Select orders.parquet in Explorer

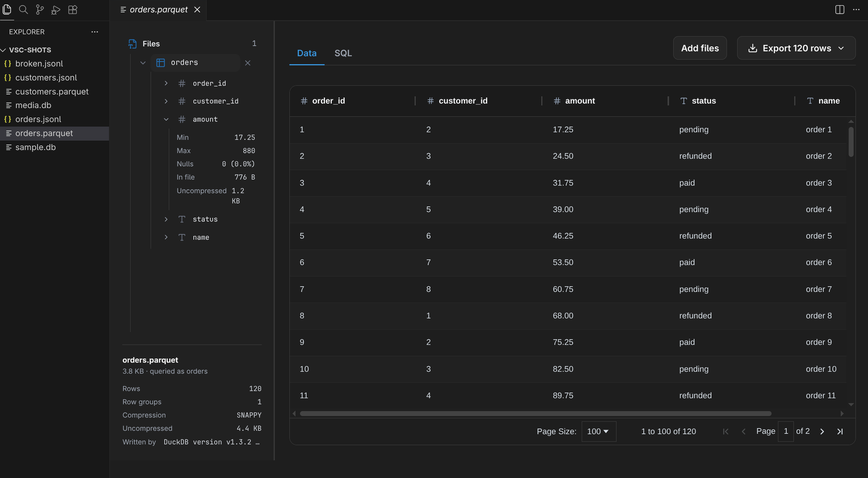[54, 133]
